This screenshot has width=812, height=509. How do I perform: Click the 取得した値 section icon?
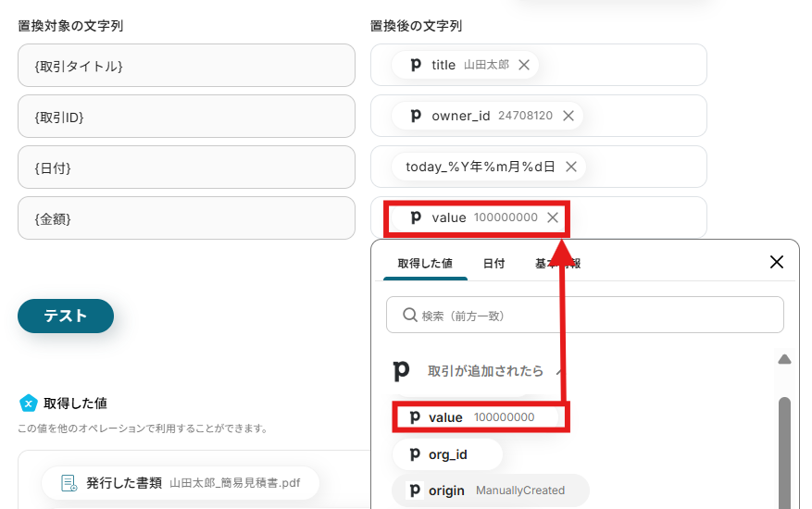coord(29,403)
